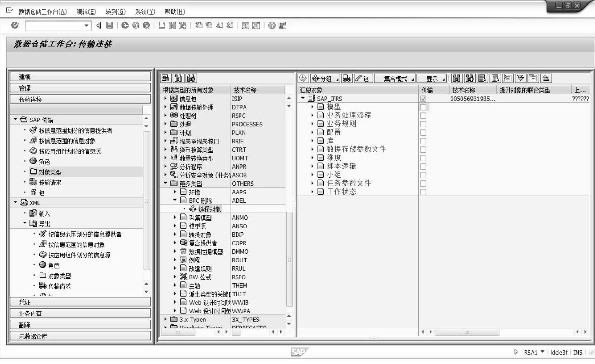Click vertical scrollbar thumb in left navigation tree
Screen dimensions: 595x364
coord(146,200)
